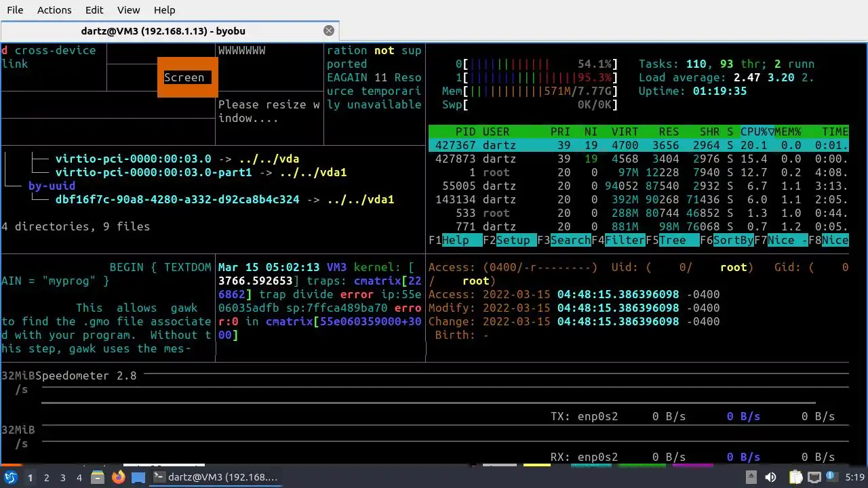Click Load average value 2.47
The width and height of the screenshot is (868, 488).
click(747, 77)
